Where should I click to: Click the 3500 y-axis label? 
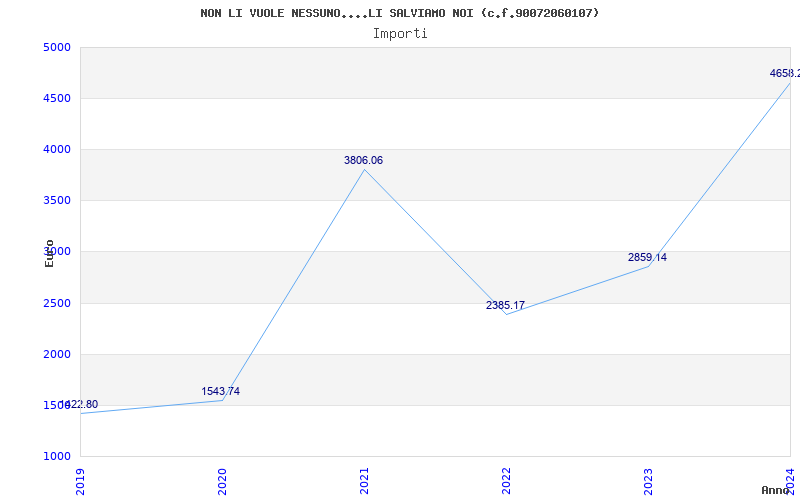coord(57,201)
